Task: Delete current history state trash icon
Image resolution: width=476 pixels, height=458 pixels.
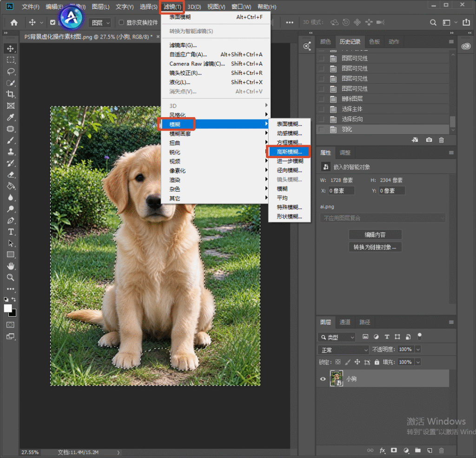Action: click(x=442, y=140)
